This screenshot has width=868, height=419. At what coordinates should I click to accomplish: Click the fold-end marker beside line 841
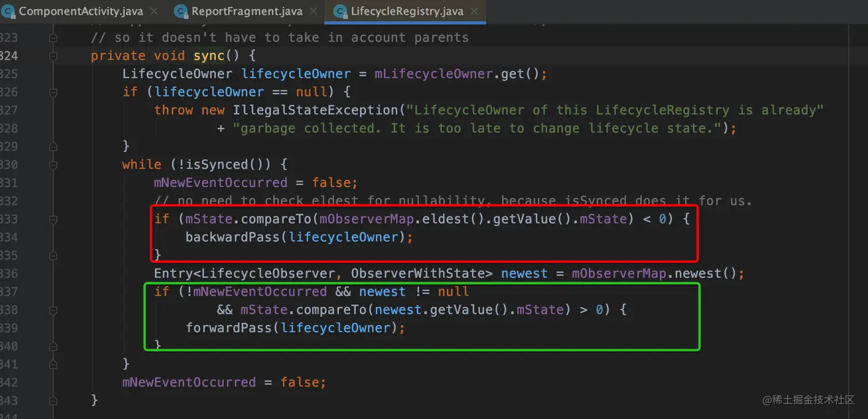pos(53,364)
